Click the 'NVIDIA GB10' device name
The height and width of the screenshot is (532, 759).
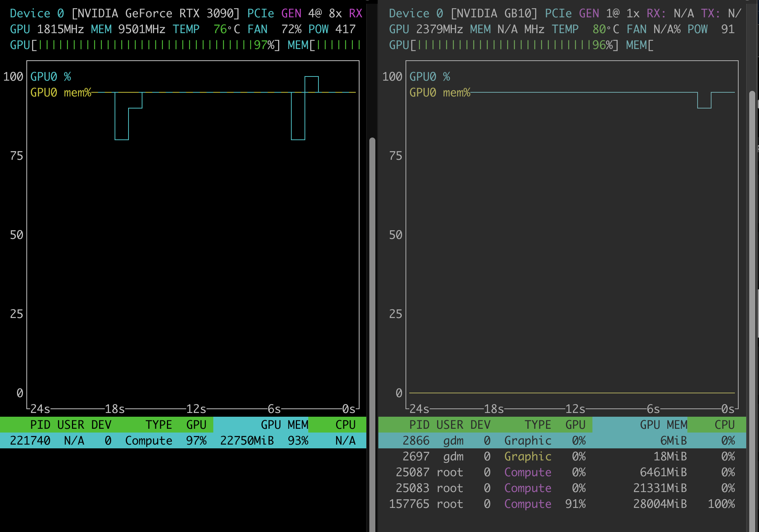coord(494,14)
